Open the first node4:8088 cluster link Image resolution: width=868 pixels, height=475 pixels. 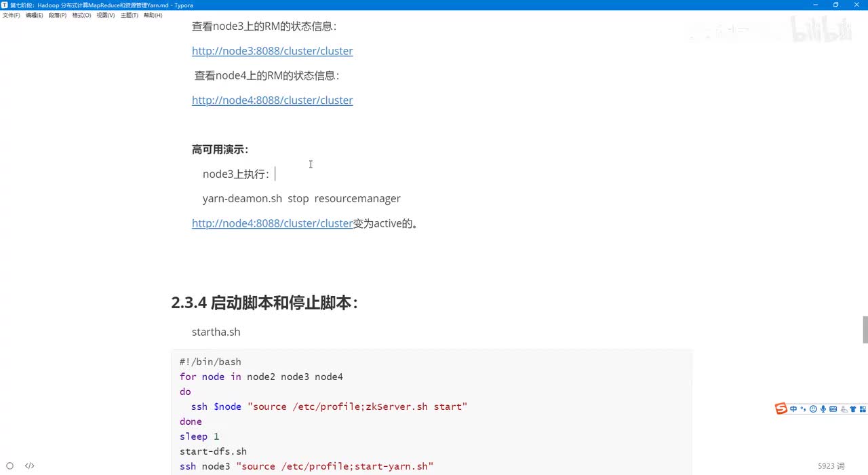coord(272,100)
